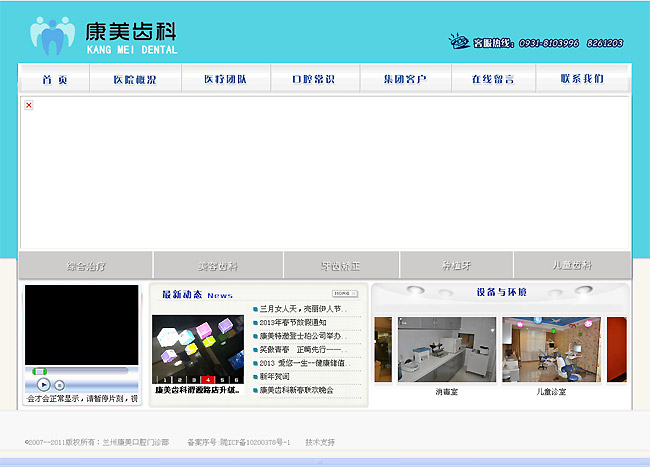650x467 pixels.
Task: Click the 最新动态 News heading
Action: (x=197, y=295)
